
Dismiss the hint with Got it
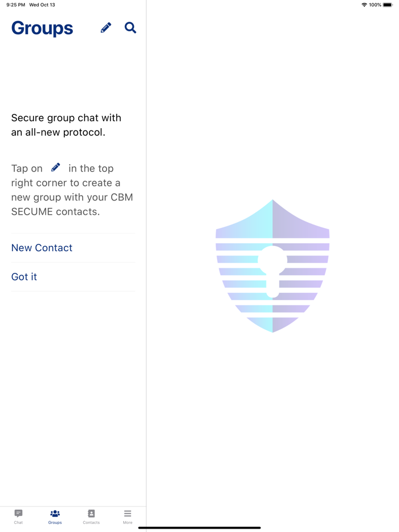pyautogui.click(x=24, y=277)
